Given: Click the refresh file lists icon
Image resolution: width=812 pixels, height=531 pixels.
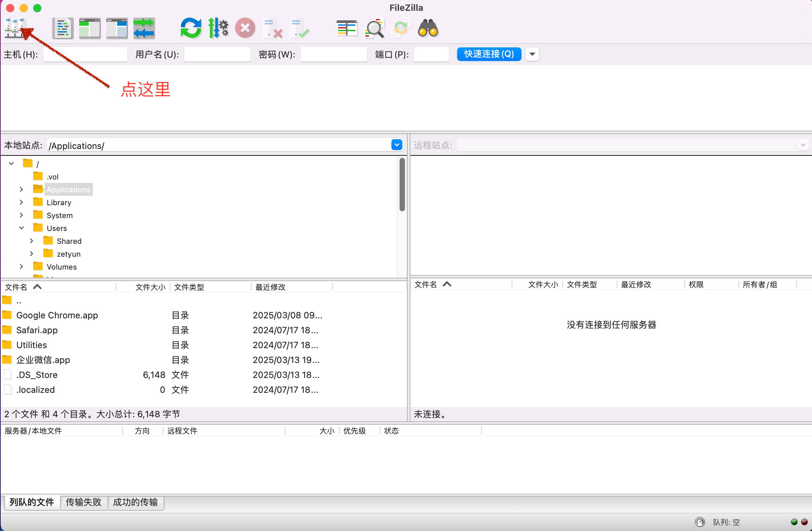Looking at the screenshot, I should pos(191,28).
